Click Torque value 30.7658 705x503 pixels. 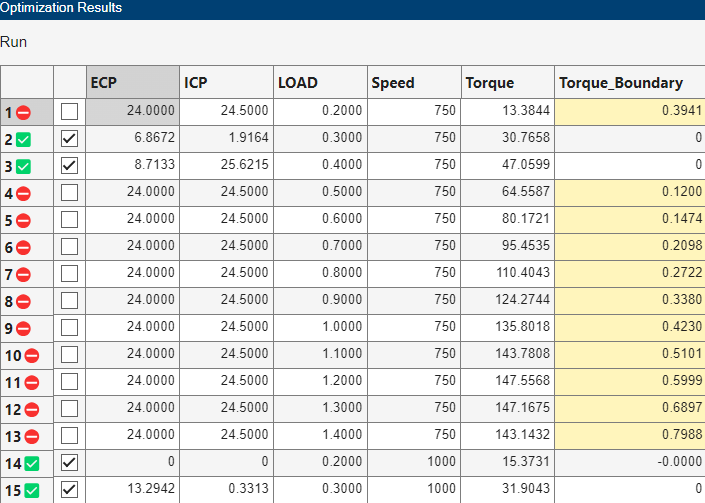(526, 138)
